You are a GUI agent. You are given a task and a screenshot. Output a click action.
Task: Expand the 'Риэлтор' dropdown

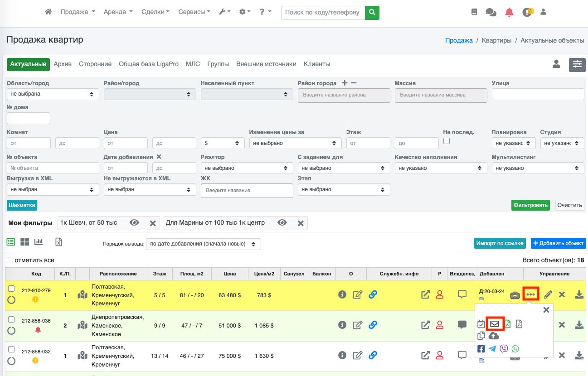tap(247, 168)
